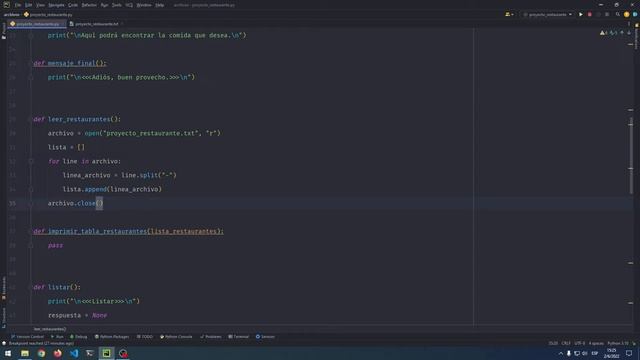
Task: Open the Navigate menu
Action: pos(56,5)
